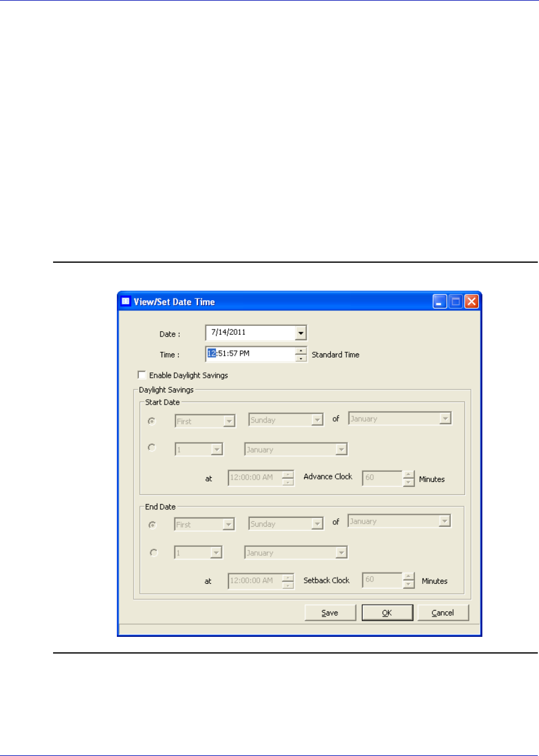Click the Cancel button
The height and width of the screenshot is (756, 539).
pos(443,612)
